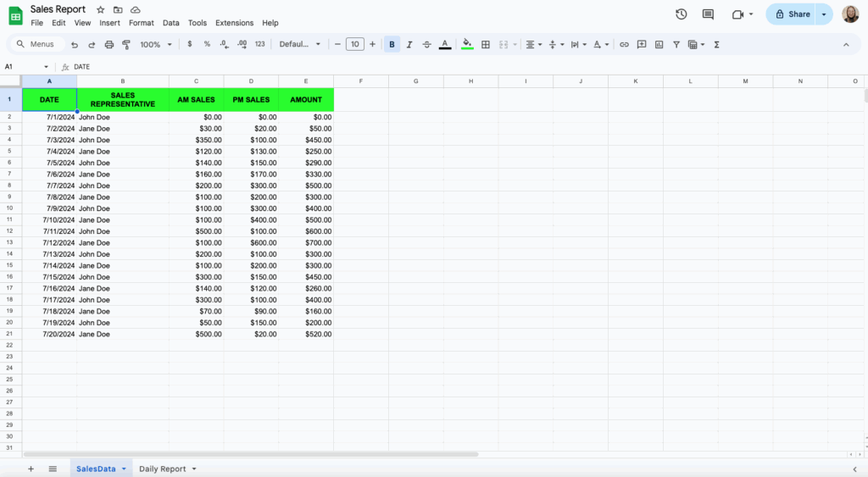
Task: Select the Paint format tool
Action: click(x=126, y=44)
